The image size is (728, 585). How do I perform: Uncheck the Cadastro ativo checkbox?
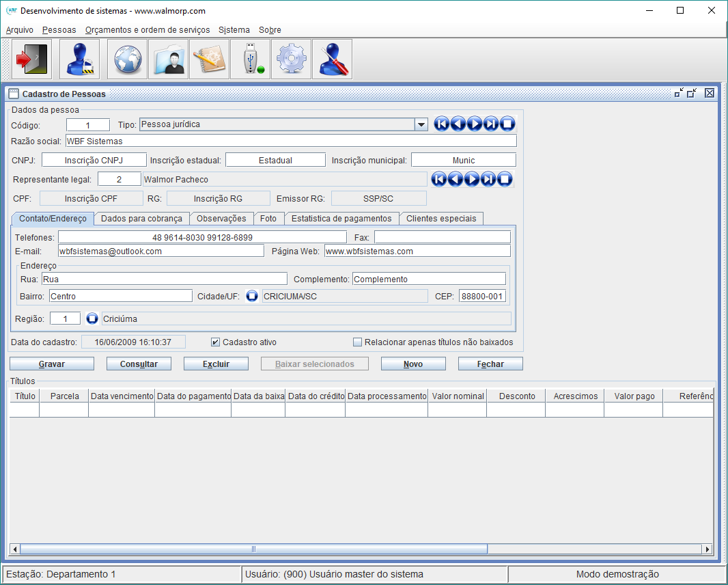pos(215,342)
